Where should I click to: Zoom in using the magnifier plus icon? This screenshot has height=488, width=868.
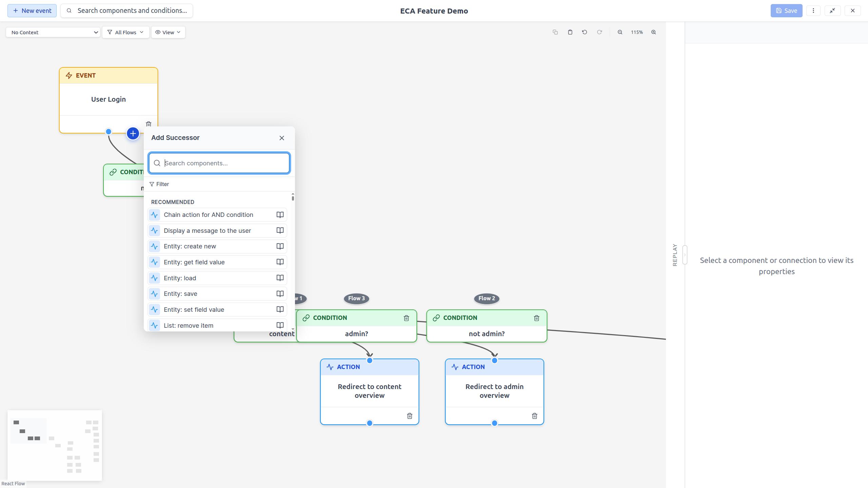(654, 32)
